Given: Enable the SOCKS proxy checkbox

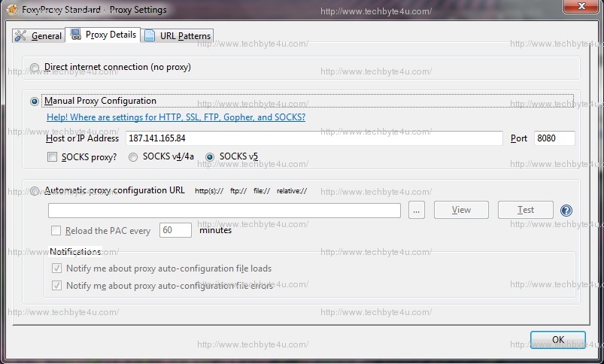Looking at the screenshot, I should pyautogui.click(x=52, y=156).
